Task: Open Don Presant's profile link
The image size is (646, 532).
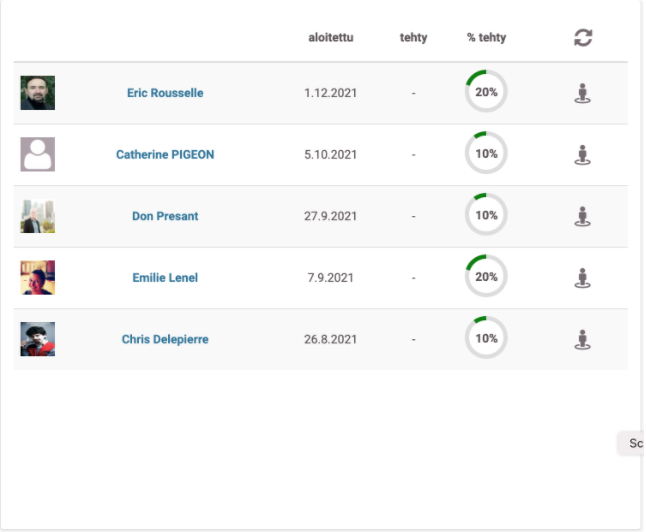Action: click(165, 216)
